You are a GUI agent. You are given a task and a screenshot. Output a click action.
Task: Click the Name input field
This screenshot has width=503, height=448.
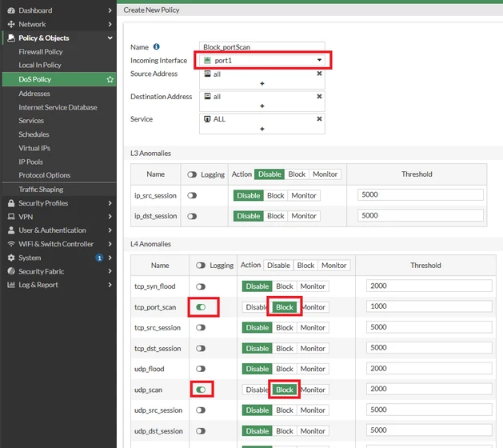click(x=262, y=47)
